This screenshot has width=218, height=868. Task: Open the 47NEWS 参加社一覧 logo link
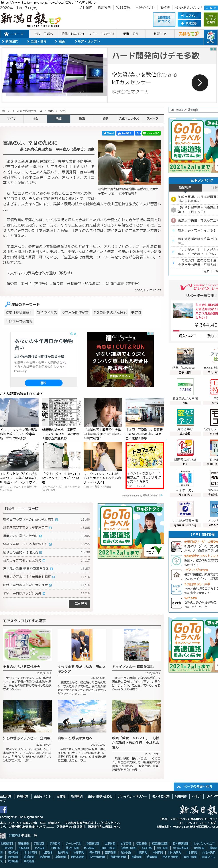3,835
